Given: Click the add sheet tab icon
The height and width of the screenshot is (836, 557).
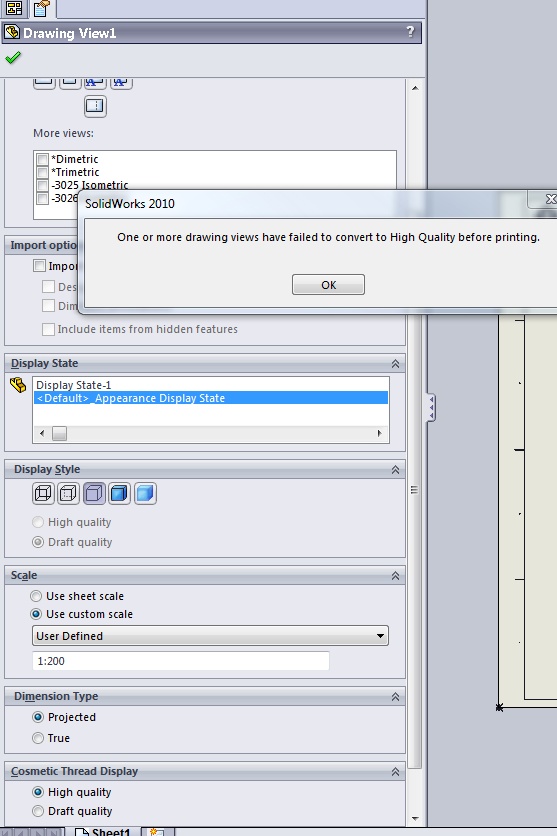Looking at the screenshot, I should (x=157, y=832).
